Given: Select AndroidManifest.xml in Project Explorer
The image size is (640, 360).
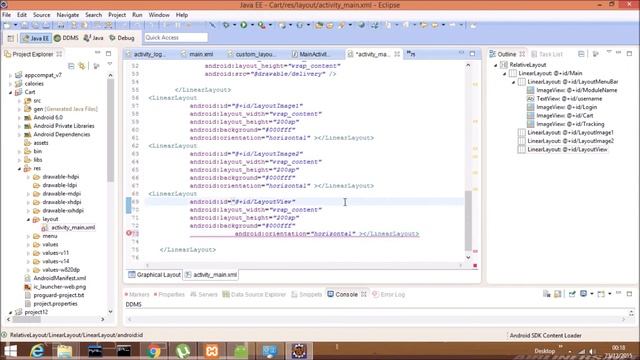Looking at the screenshot, I should point(59,278).
